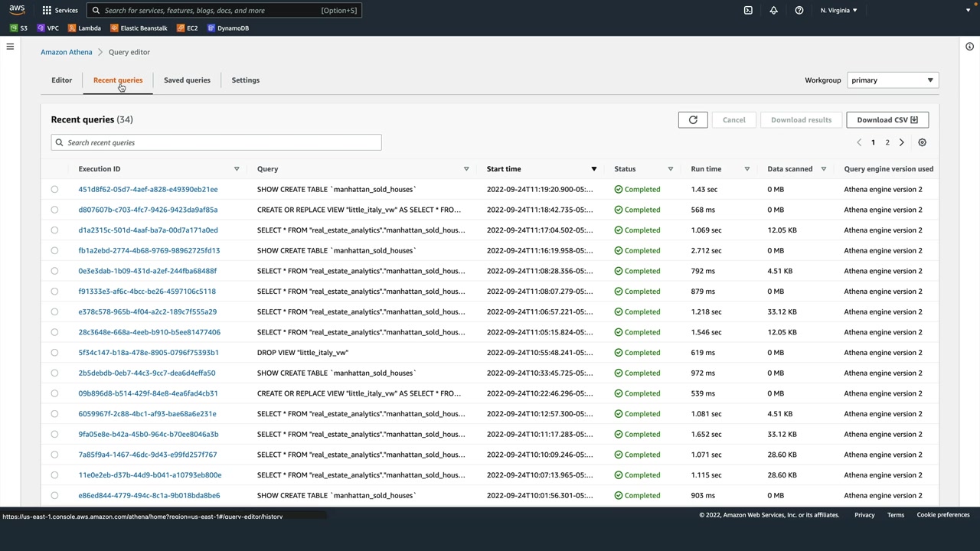This screenshot has height=551, width=980.
Task: Open the EC2 favorite shortcut
Action: click(187, 28)
